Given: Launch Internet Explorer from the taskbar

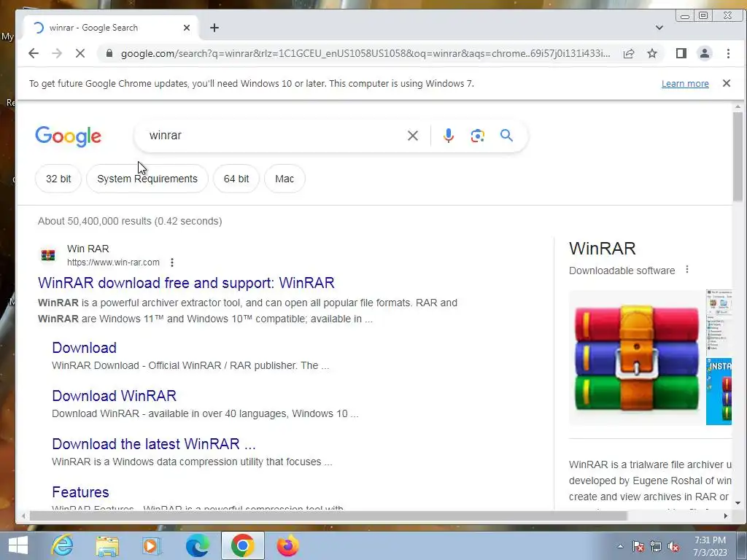Looking at the screenshot, I should [63, 545].
